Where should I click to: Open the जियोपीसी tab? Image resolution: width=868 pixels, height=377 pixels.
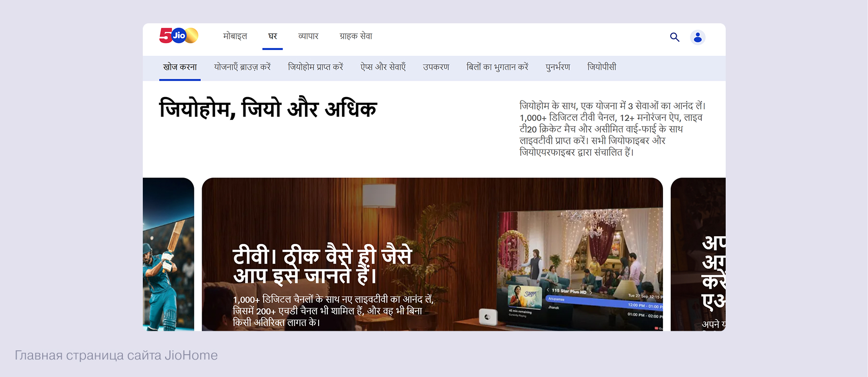point(602,67)
